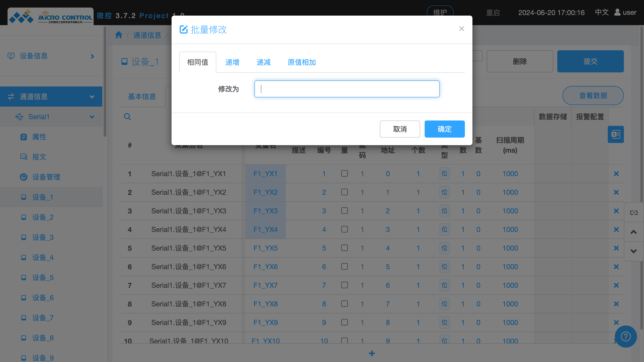Check the 量 checkbox for row 1
Image resolution: width=644 pixels, height=362 pixels.
(344, 173)
